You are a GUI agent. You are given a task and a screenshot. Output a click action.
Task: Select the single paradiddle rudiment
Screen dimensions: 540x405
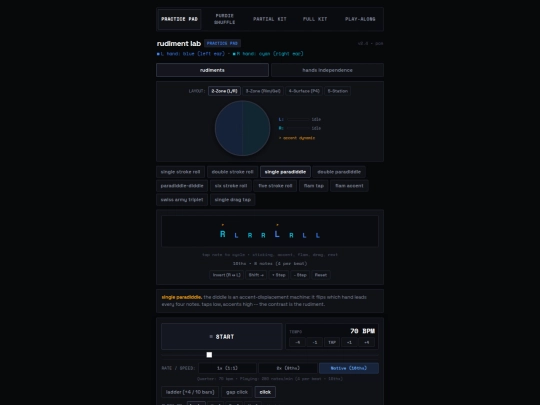pyautogui.click(x=285, y=172)
